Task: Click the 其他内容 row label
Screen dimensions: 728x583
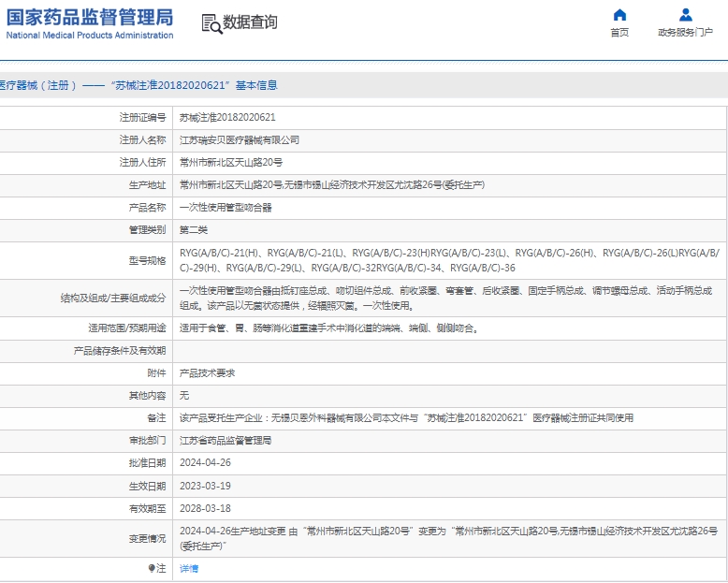Action: [147, 396]
